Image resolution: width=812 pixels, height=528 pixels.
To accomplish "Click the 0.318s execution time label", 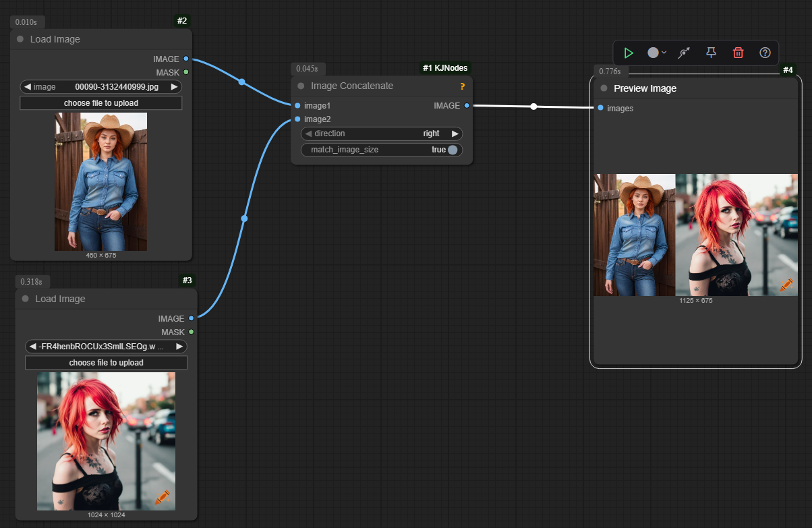I will pyautogui.click(x=31, y=281).
